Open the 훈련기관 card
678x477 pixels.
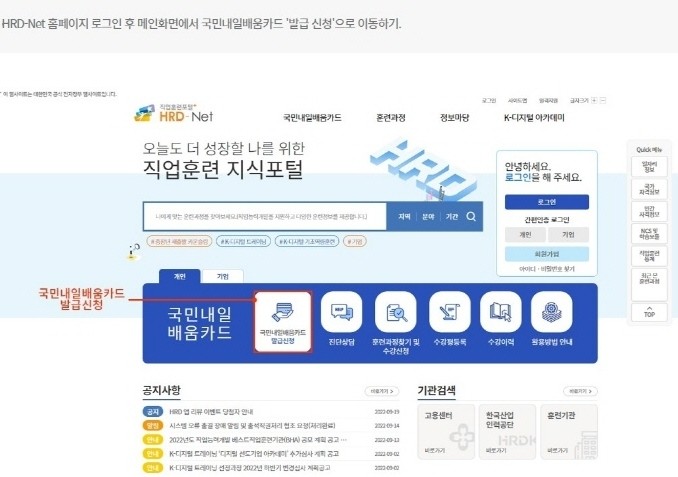(569, 432)
